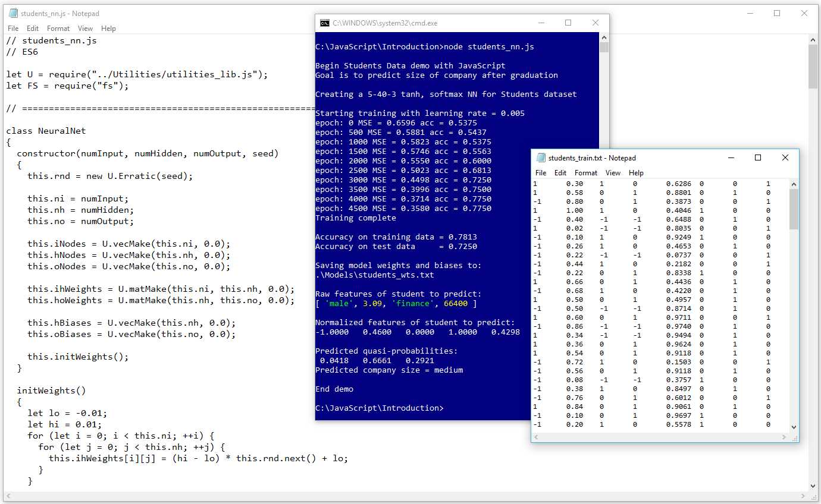Open the Edit menu in students_train.txt
Screen dimensions: 821x504
pos(560,172)
